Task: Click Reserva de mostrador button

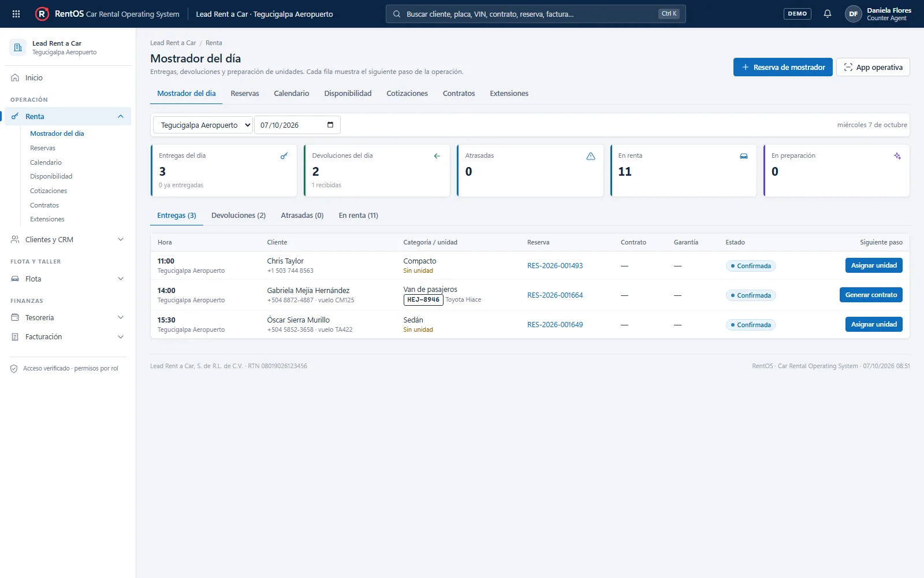Action: [783, 67]
